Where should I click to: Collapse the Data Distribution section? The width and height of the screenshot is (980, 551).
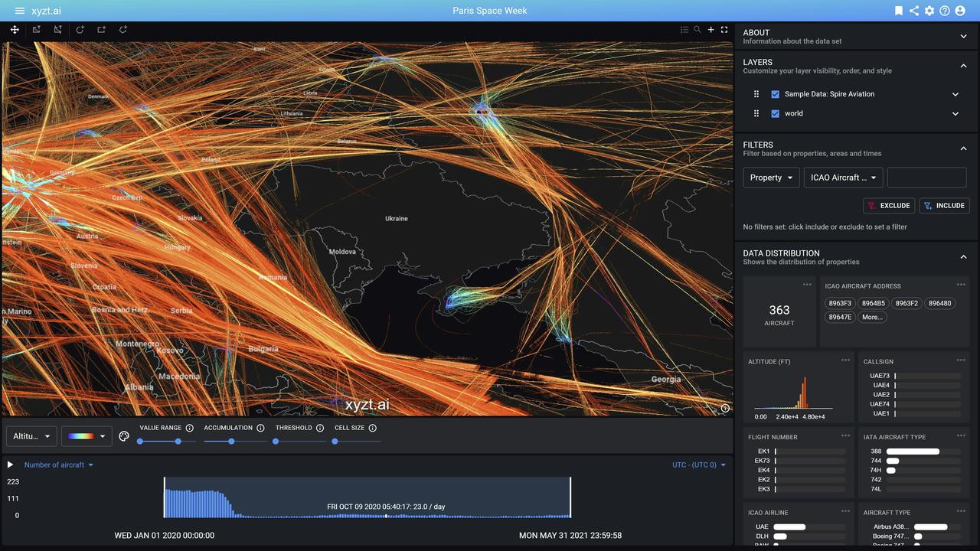963,257
